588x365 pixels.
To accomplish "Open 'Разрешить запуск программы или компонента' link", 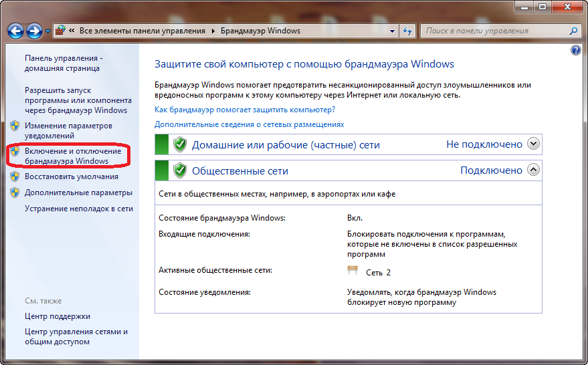I will [78, 100].
